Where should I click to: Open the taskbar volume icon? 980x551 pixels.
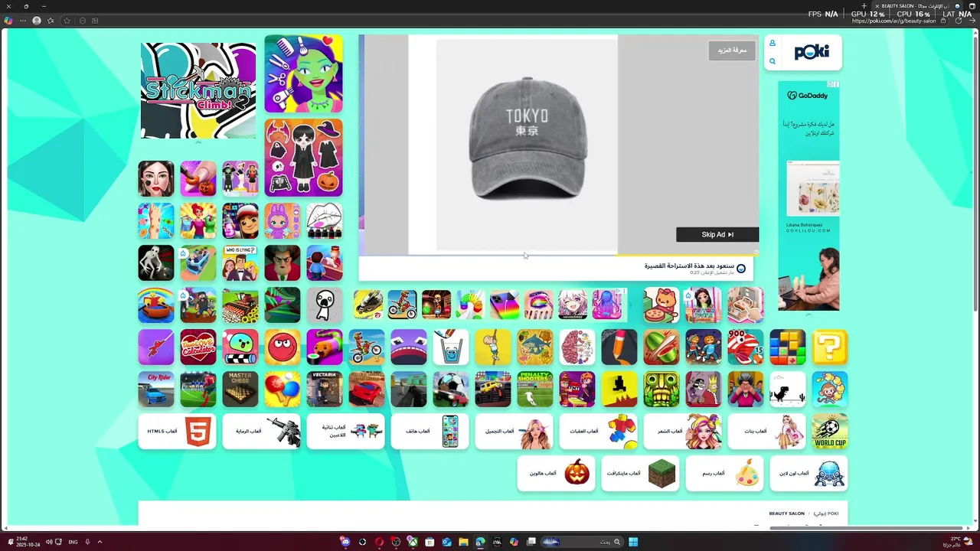(x=49, y=542)
